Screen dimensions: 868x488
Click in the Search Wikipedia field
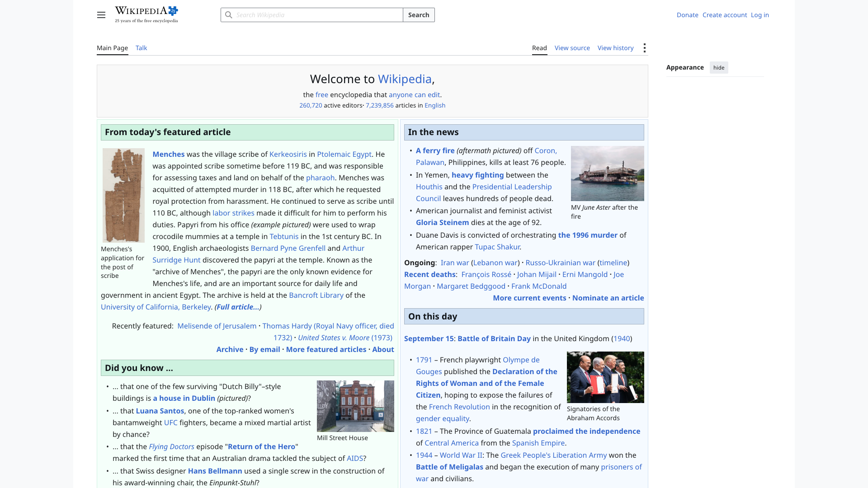(312, 15)
